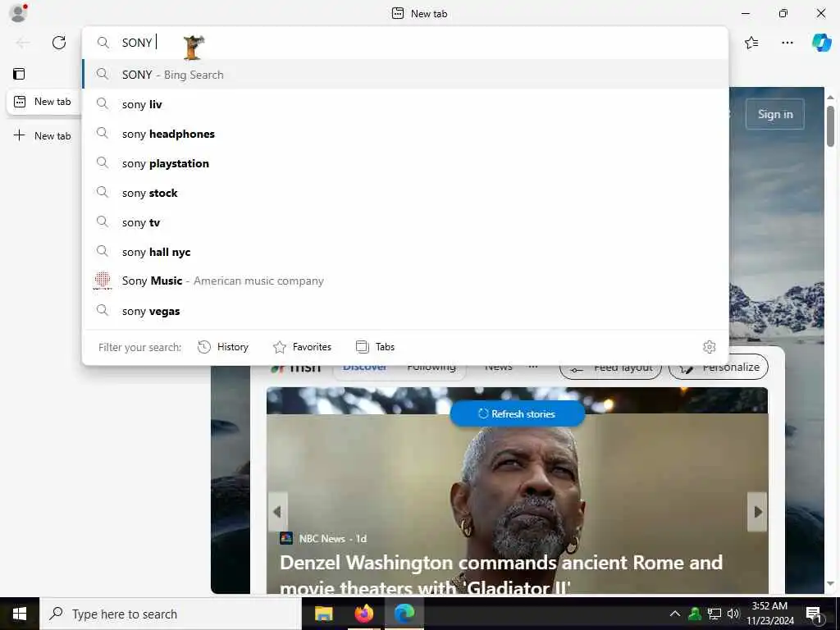The height and width of the screenshot is (630, 840).
Task: Open the notification center icon
Action: (815, 614)
